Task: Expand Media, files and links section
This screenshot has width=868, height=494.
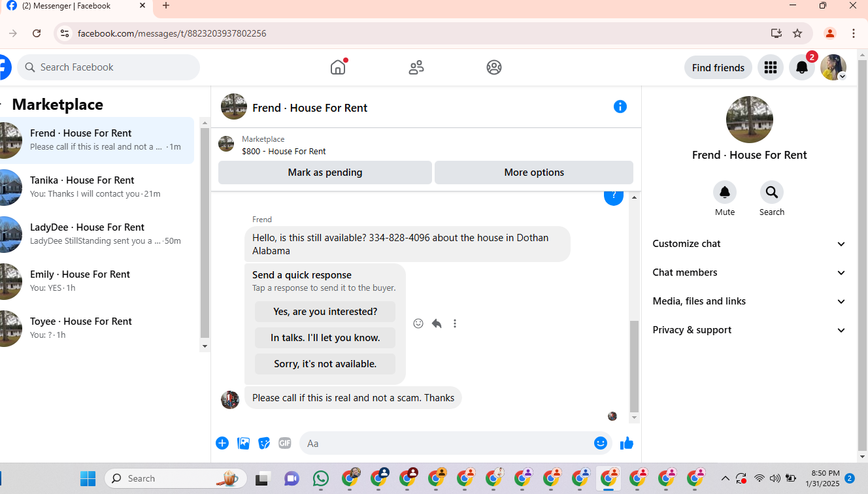Action: [x=750, y=301]
